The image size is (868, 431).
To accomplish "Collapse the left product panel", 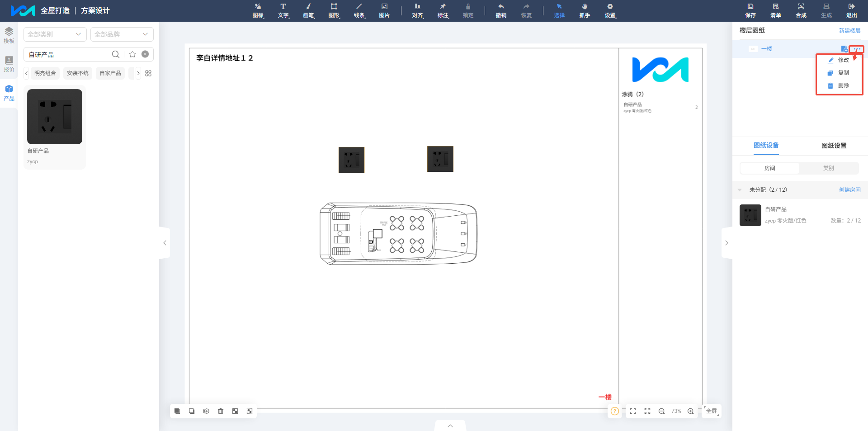I will 165,243.
